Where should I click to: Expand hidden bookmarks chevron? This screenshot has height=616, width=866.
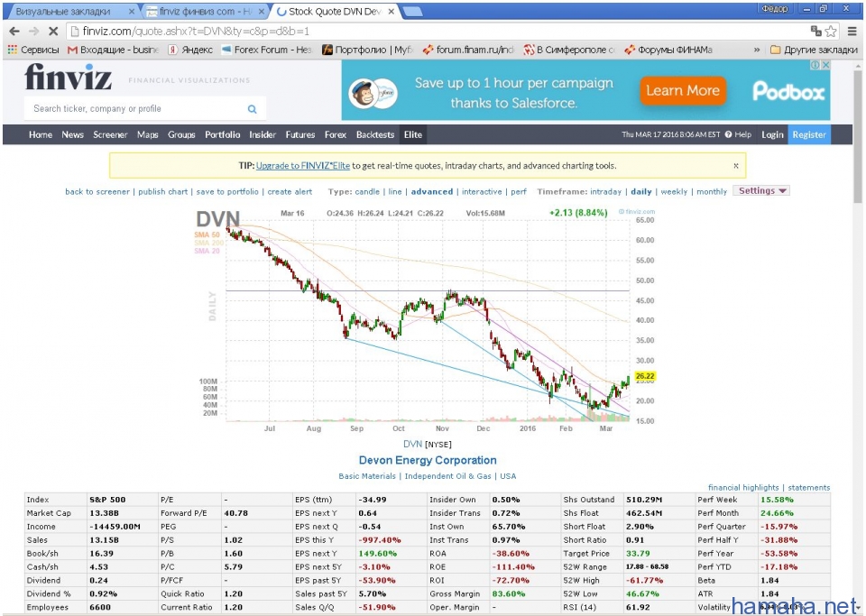757,50
